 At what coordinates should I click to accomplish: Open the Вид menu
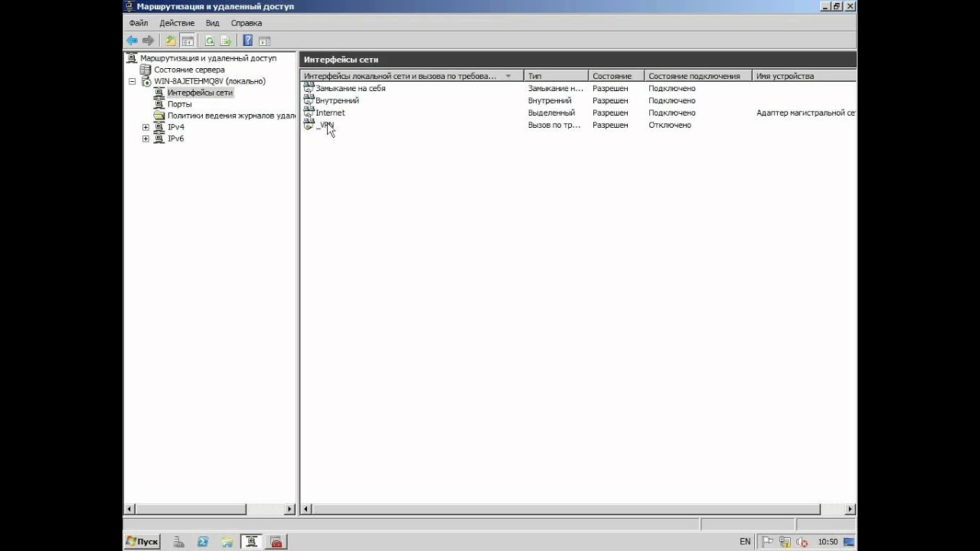point(212,23)
